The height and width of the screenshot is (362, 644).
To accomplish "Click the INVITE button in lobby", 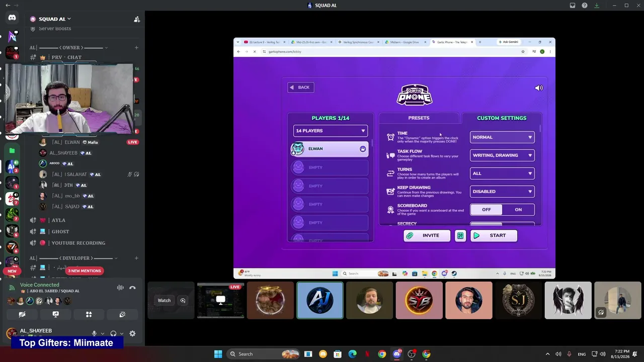I will 427,235.
